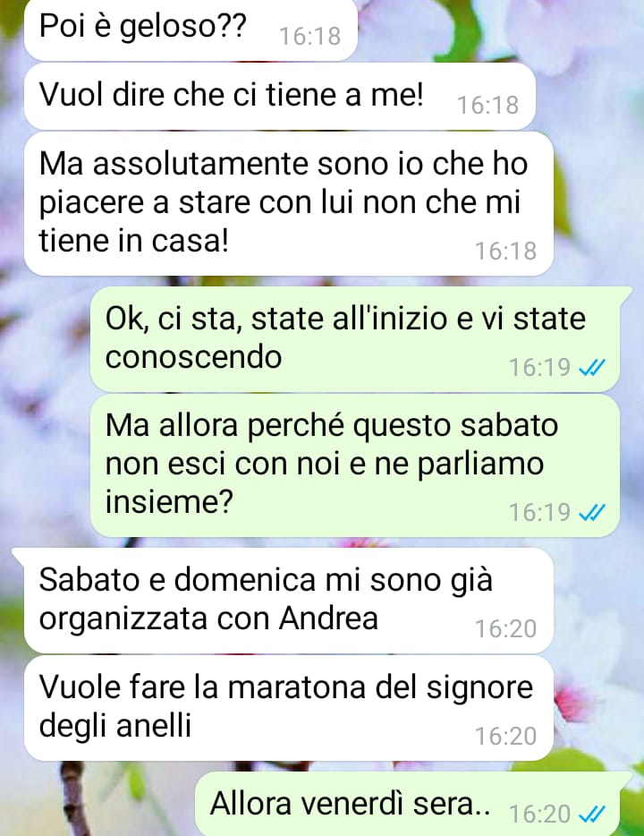Tap the 'Poi è geloso??' message
644x836 pixels.
pos(191,30)
